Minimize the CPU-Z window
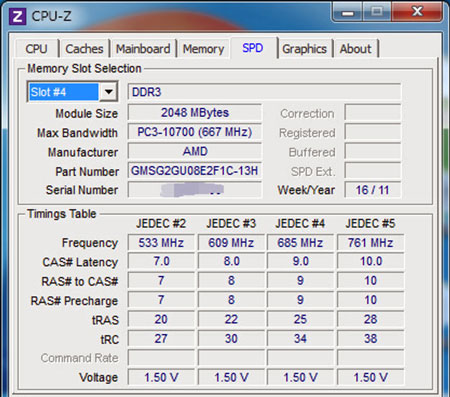 (x=347, y=12)
